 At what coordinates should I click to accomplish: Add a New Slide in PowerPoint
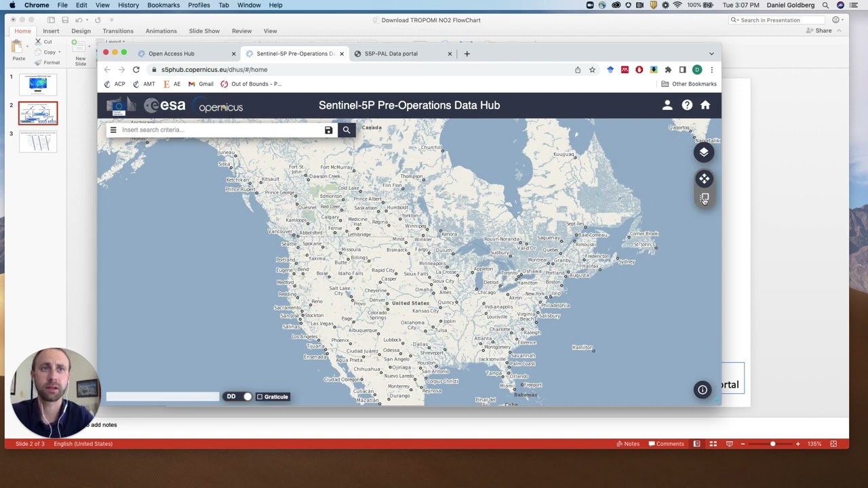tap(80, 49)
